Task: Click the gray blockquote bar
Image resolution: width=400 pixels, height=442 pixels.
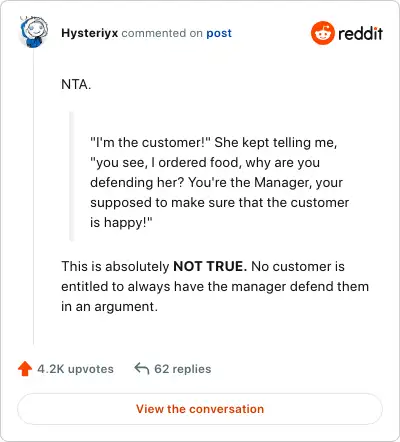Action: 71,176
